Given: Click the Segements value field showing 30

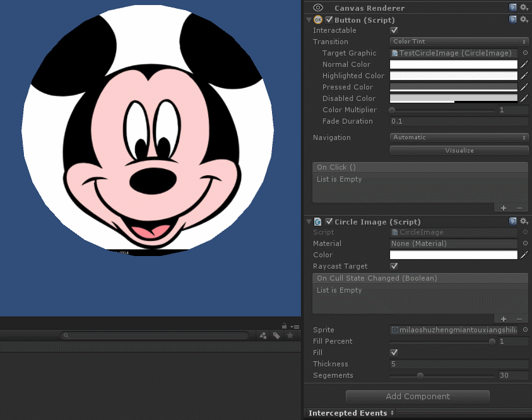Looking at the screenshot, I should (513, 375).
